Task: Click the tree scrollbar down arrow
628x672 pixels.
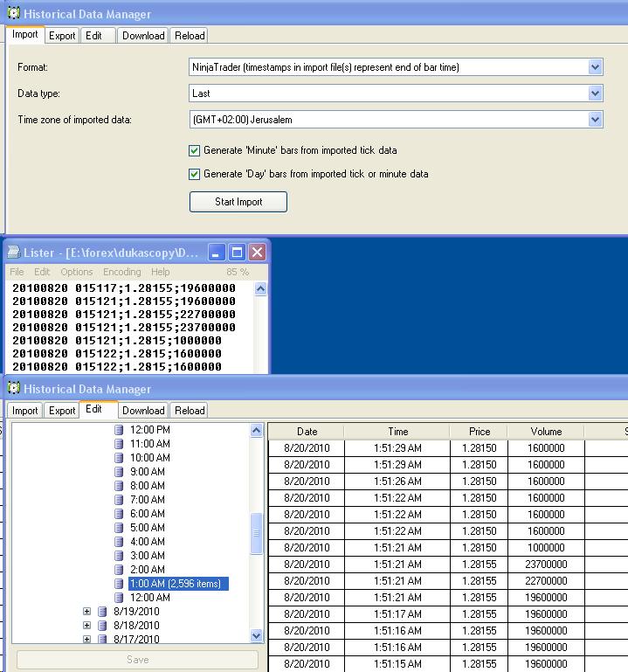Action: [x=256, y=635]
